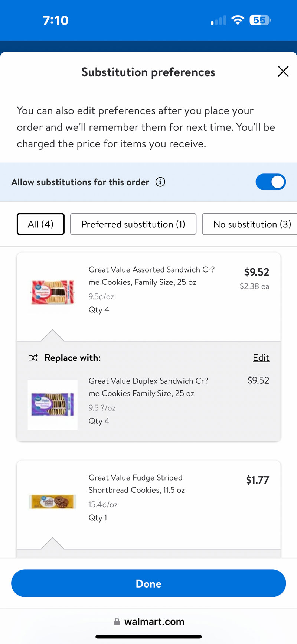Open the Duplex Sandwich Cookies thumbnail

tap(53, 404)
